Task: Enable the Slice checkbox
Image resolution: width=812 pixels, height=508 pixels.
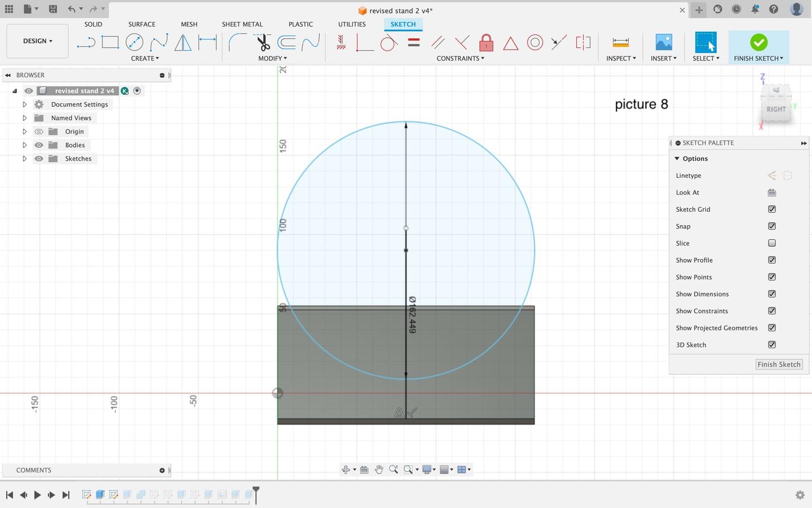Action: click(x=772, y=243)
